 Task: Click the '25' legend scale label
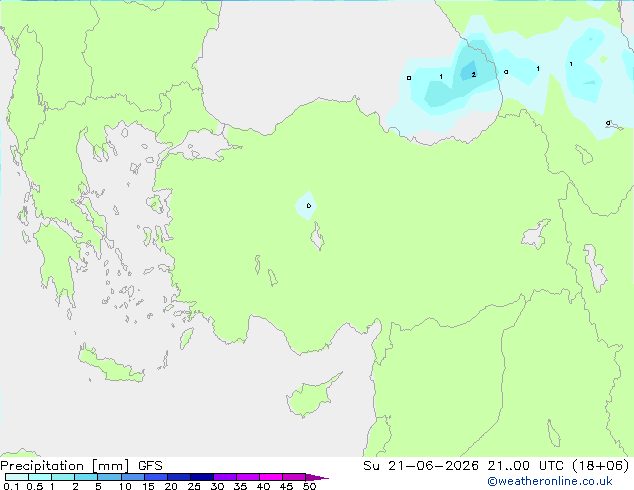pyautogui.click(x=194, y=486)
